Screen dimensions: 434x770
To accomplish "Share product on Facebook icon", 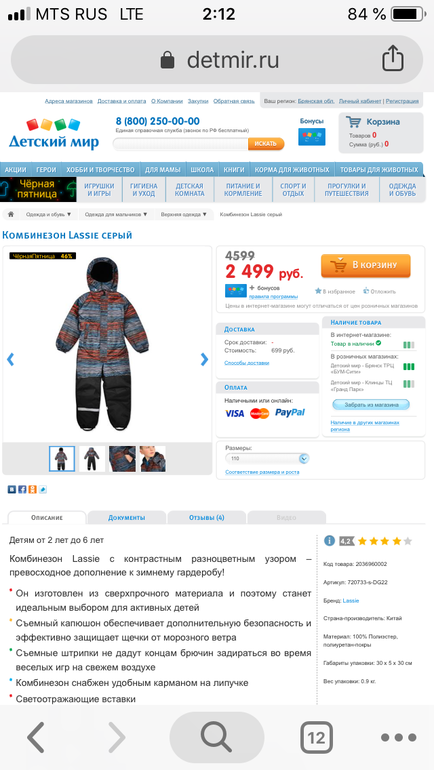I will tap(22, 489).
